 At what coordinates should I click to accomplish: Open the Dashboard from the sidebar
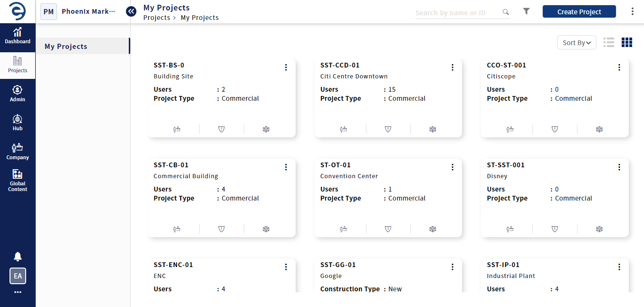click(18, 36)
